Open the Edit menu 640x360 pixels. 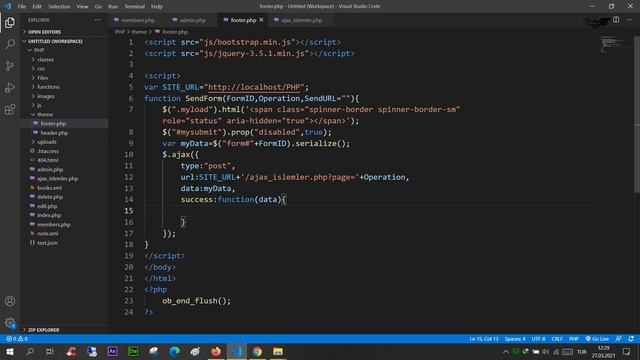click(37, 7)
